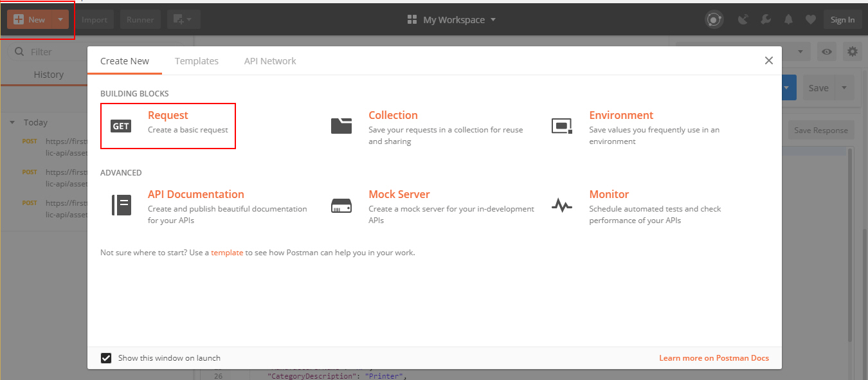Open the Collection title link

point(393,115)
